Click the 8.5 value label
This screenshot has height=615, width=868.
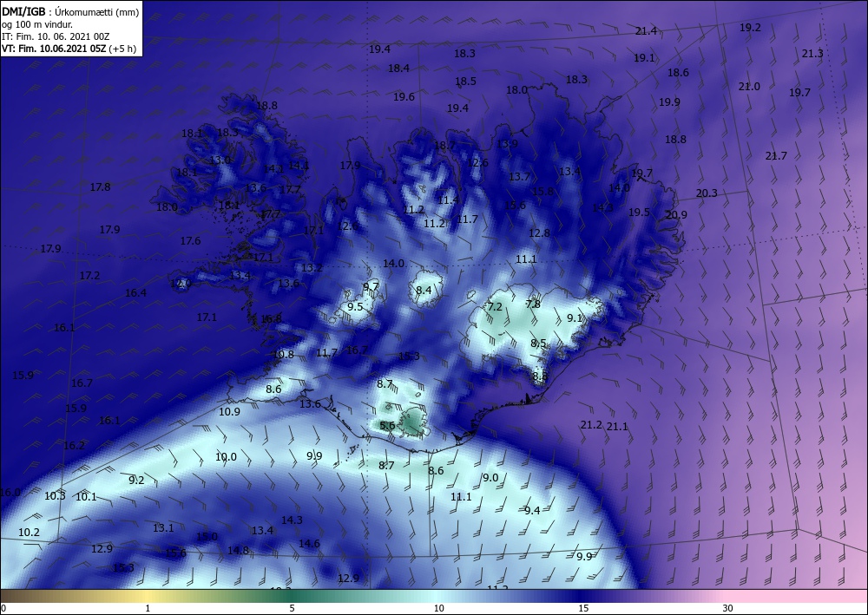tap(539, 344)
